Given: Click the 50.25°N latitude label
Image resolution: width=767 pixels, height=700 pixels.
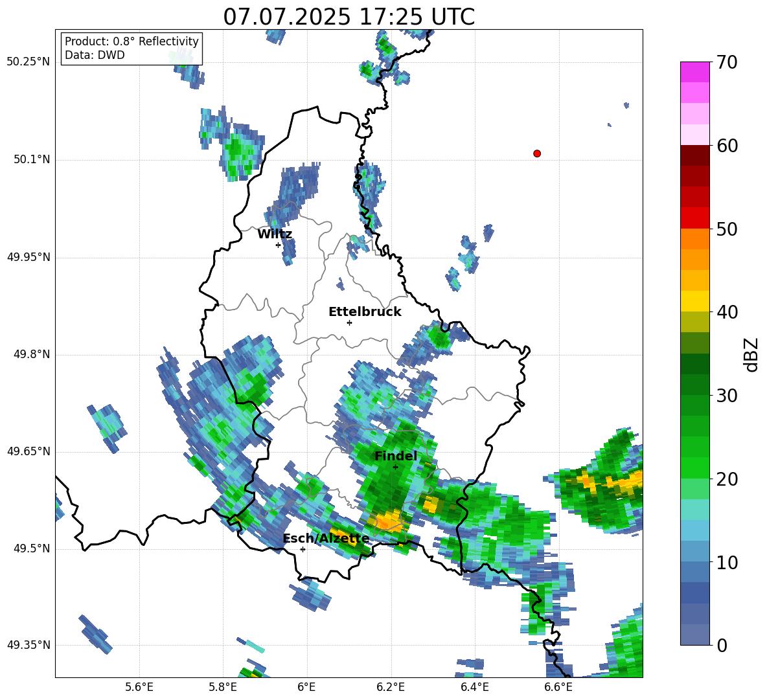Looking at the screenshot, I should click(x=29, y=62).
